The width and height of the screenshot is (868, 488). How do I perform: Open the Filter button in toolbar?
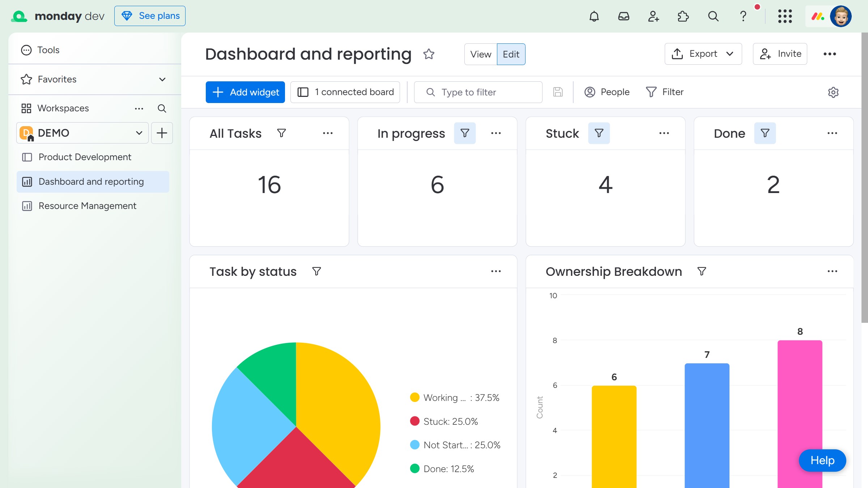click(665, 92)
